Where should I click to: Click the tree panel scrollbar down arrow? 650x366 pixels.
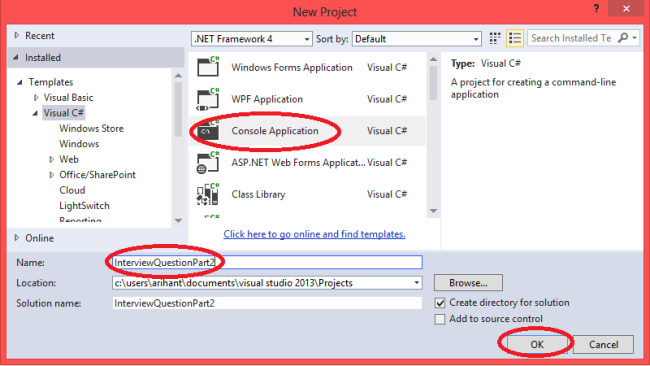[x=178, y=221]
